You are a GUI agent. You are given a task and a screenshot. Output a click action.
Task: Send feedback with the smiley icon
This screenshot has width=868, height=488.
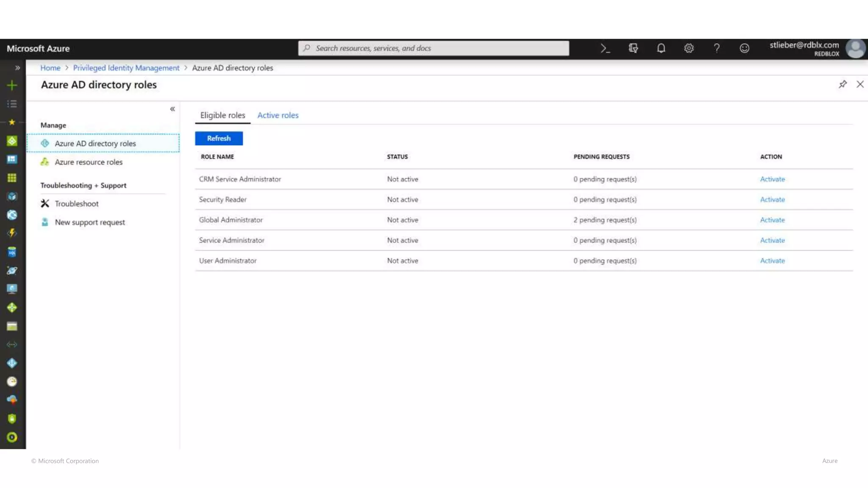coord(744,48)
